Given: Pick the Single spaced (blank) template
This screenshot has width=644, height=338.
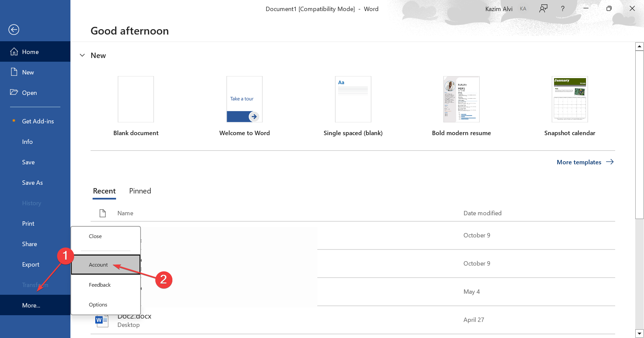Looking at the screenshot, I should coord(353,99).
